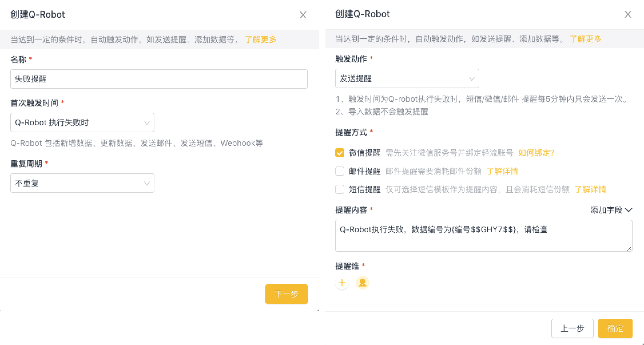This screenshot has height=345, width=644.
Task: Click the 微信提醒 label text
Action: (365, 153)
